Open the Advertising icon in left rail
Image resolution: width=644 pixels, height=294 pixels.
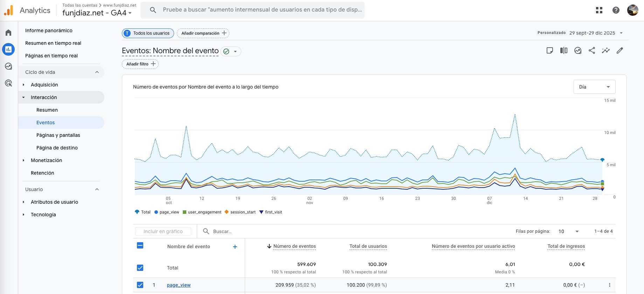click(x=8, y=83)
